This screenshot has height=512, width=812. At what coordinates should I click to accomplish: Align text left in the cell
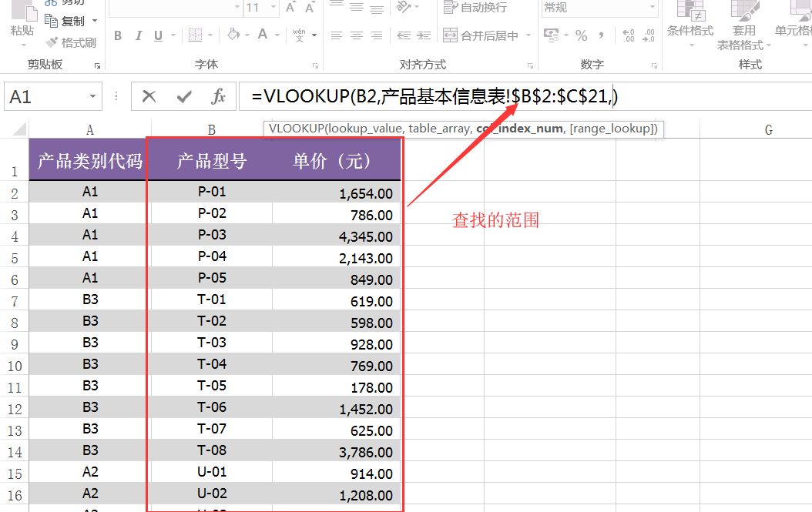(337, 35)
